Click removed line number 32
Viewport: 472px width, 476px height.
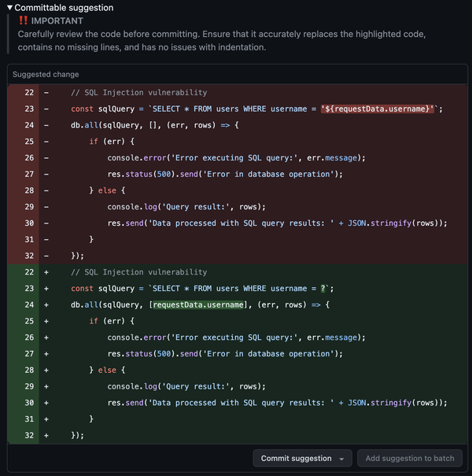[x=29, y=255]
